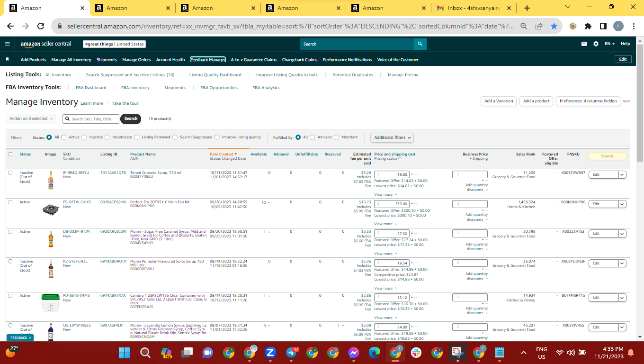This screenshot has height=364, width=644.
Task: Open the Edit dropdown arrow for Torani Cupcake Syrup
Action: [623, 174]
